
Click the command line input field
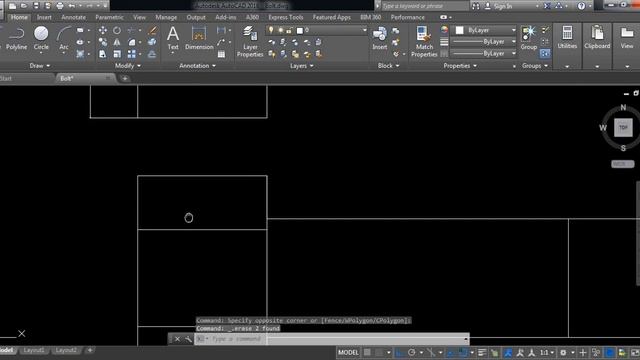(331, 339)
